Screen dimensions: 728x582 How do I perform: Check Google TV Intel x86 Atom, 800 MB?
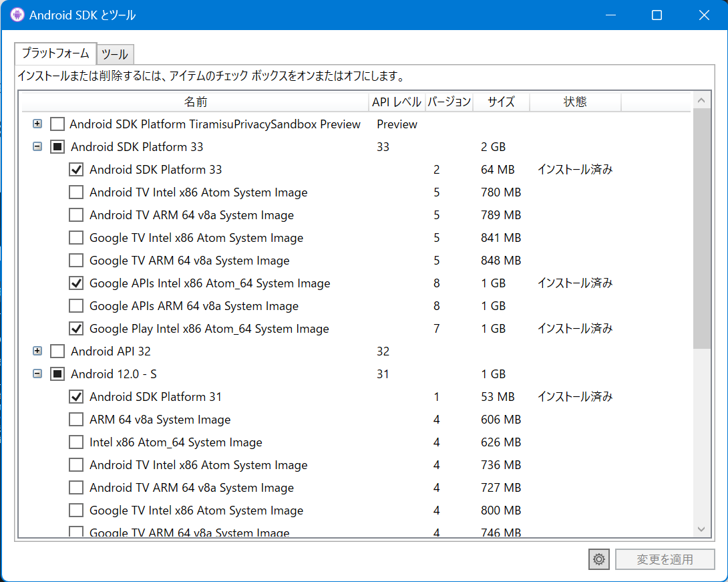click(x=76, y=511)
